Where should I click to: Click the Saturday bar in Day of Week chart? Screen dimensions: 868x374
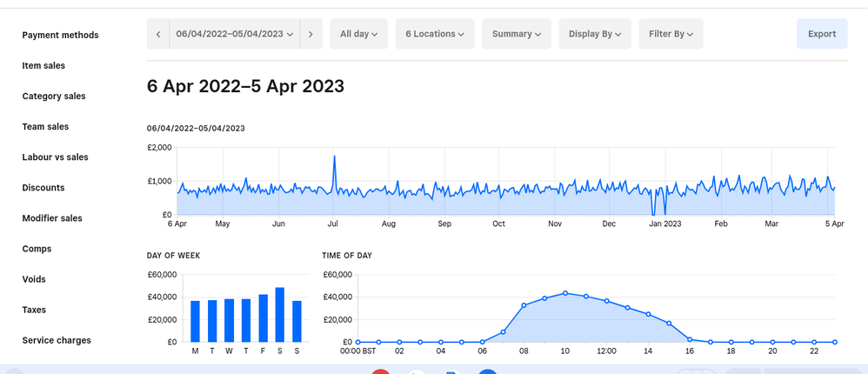pos(279,315)
